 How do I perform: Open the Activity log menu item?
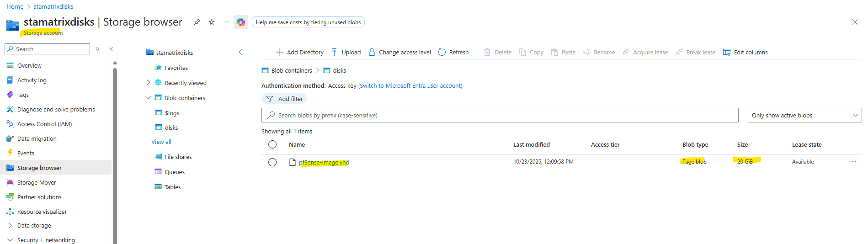pyautogui.click(x=32, y=80)
